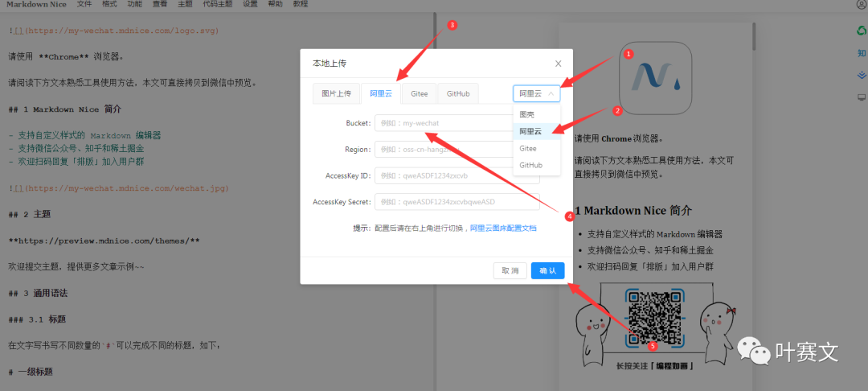
Task: Open the 阿里云 image host dropdown
Action: click(536, 93)
